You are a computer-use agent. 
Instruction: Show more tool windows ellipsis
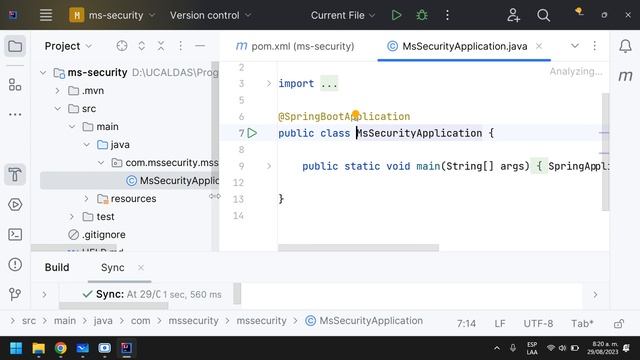[15, 114]
